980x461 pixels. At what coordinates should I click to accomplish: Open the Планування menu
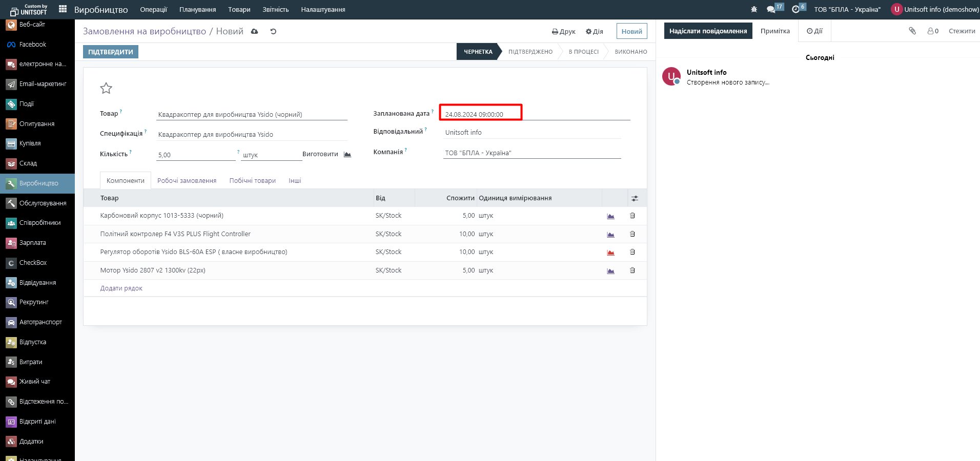click(x=197, y=9)
